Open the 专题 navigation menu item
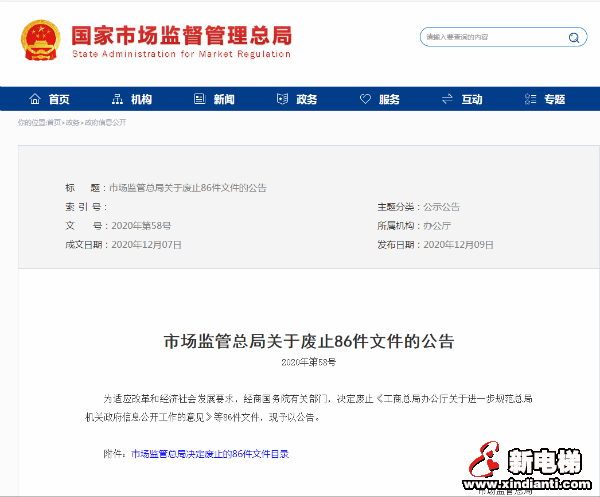The height and width of the screenshot is (497, 600). click(x=554, y=99)
